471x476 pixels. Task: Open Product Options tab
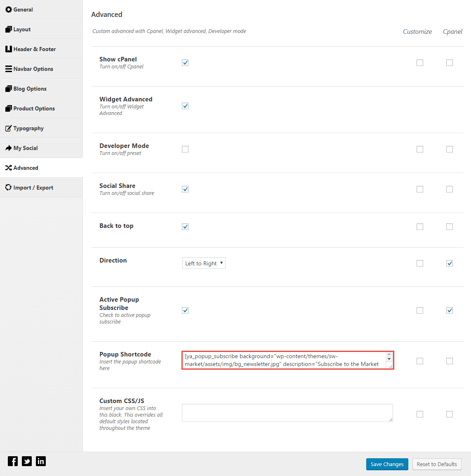point(41,108)
